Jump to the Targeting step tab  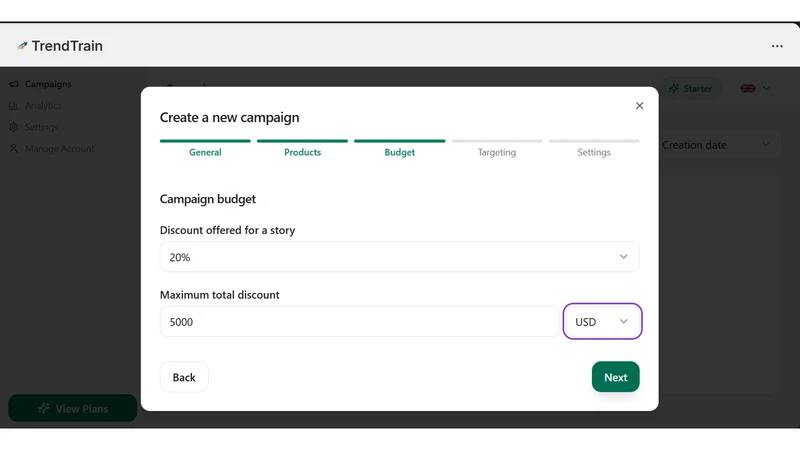[497, 148]
